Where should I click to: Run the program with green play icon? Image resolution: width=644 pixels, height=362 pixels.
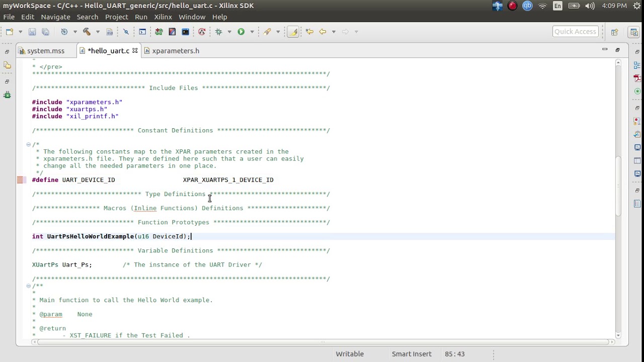click(x=241, y=32)
